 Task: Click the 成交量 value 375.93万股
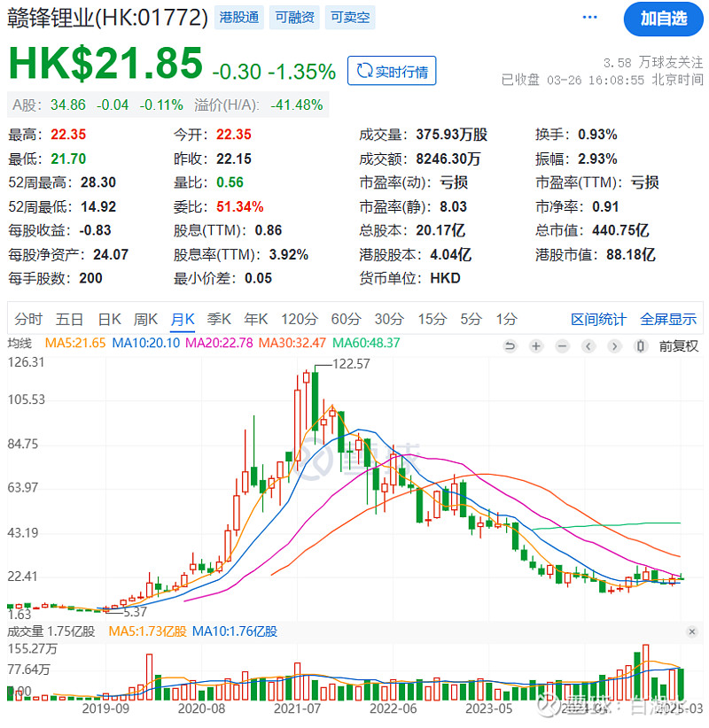pos(452,135)
